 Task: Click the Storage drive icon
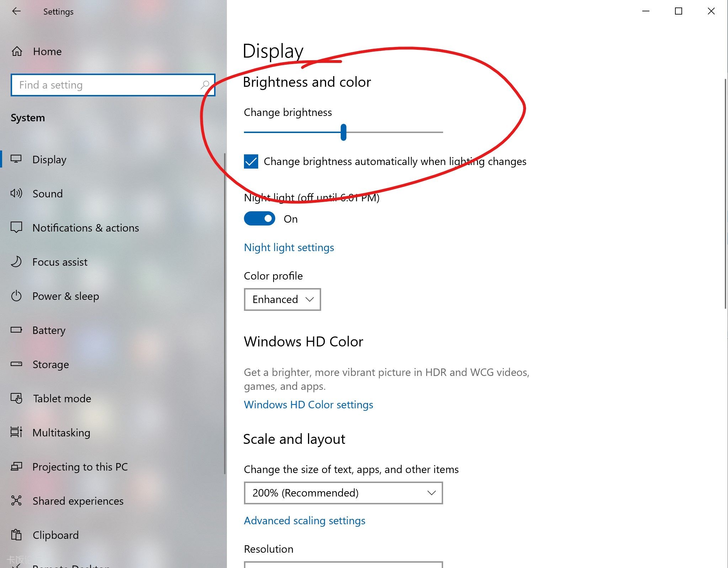click(x=16, y=364)
